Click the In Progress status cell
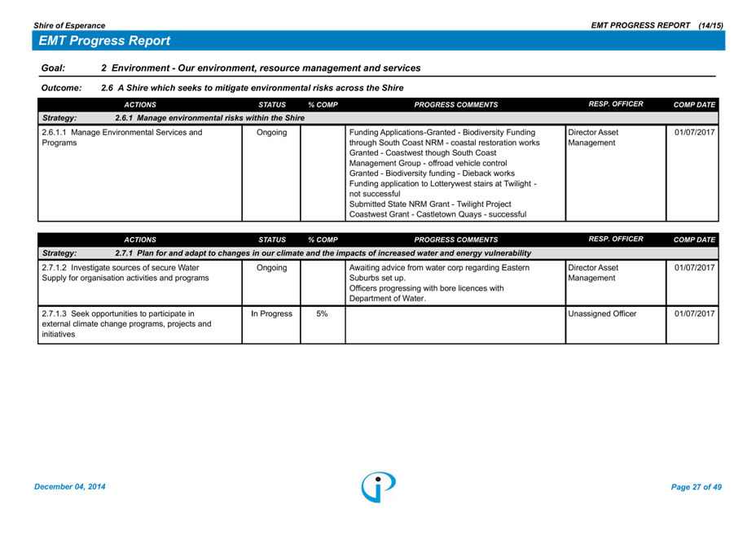 (271, 314)
